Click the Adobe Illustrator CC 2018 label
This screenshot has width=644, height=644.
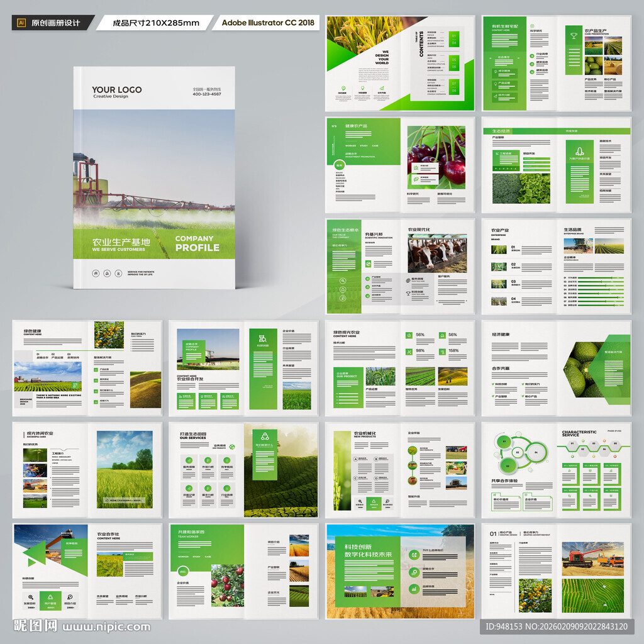click(x=268, y=23)
